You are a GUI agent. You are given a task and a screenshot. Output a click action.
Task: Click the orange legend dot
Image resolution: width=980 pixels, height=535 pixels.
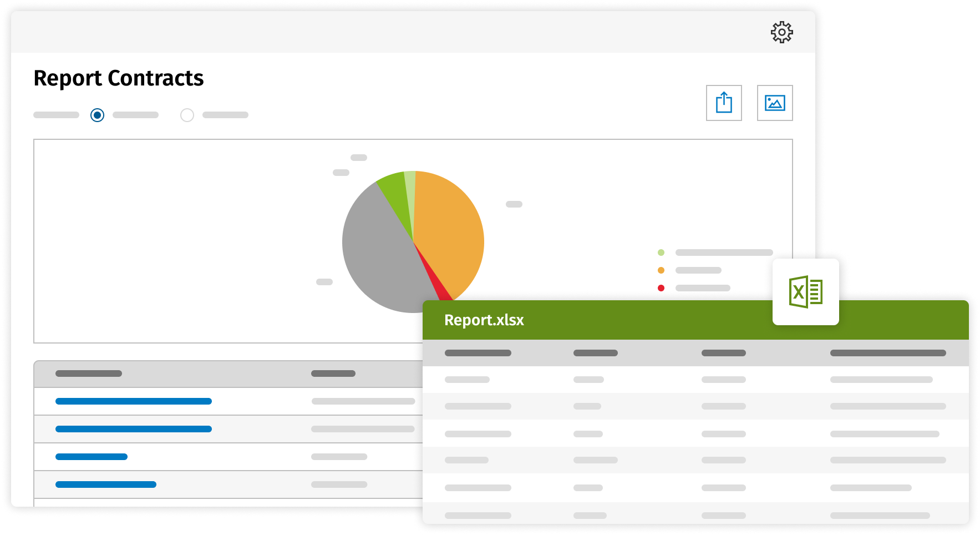pos(661,270)
